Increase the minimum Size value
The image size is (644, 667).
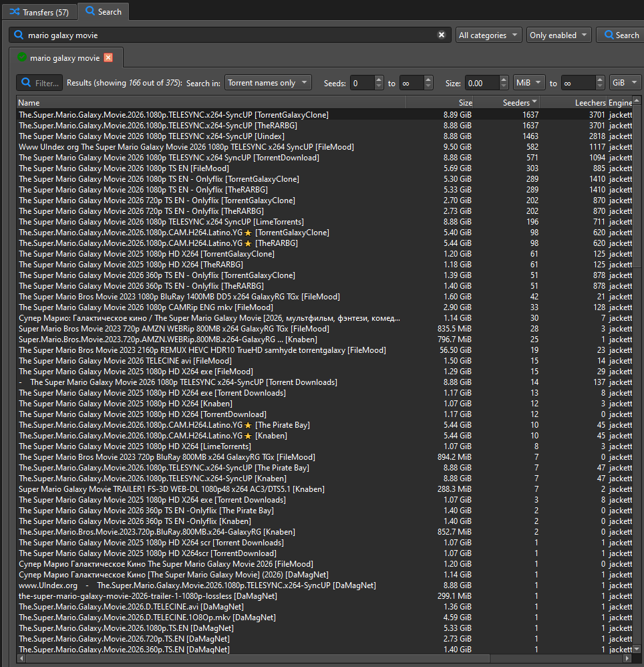tap(504, 79)
